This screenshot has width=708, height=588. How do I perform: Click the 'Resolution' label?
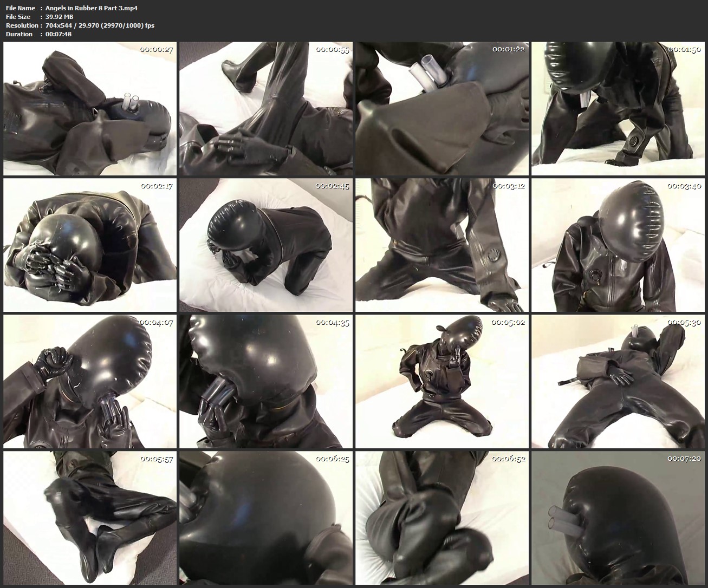point(22,25)
